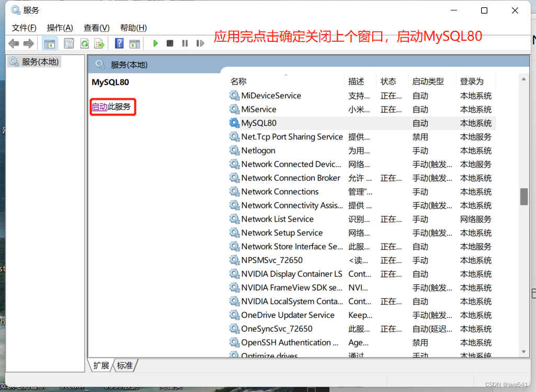
Task: Open Help using the question mark icon
Action: coord(119,43)
